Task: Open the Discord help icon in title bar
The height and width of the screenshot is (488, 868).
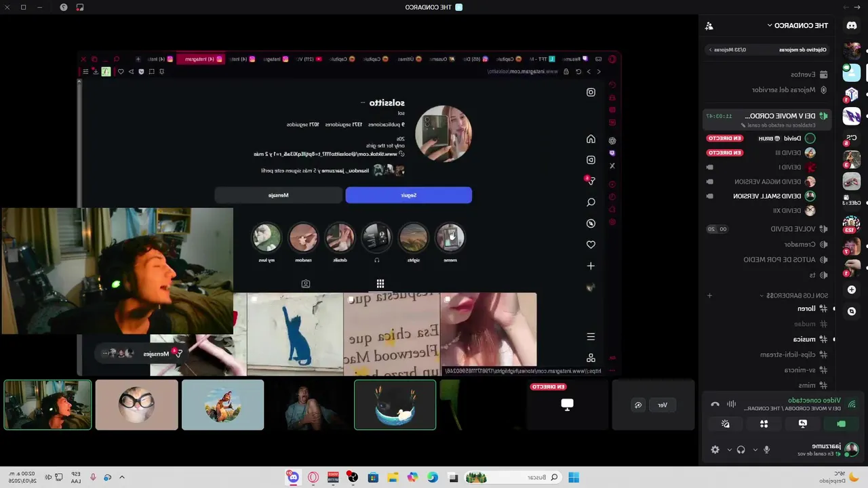Action: pos(64,7)
